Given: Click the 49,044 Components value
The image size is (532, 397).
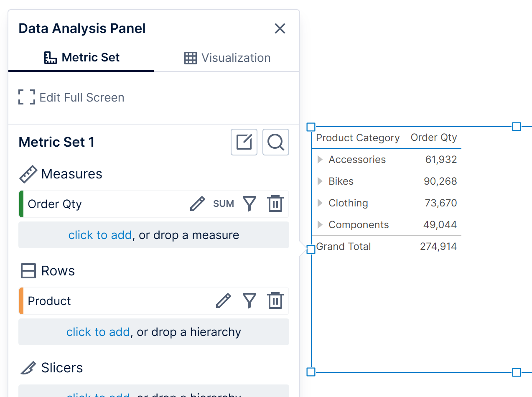Looking at the screenshot, I should [x=440, y=225].
